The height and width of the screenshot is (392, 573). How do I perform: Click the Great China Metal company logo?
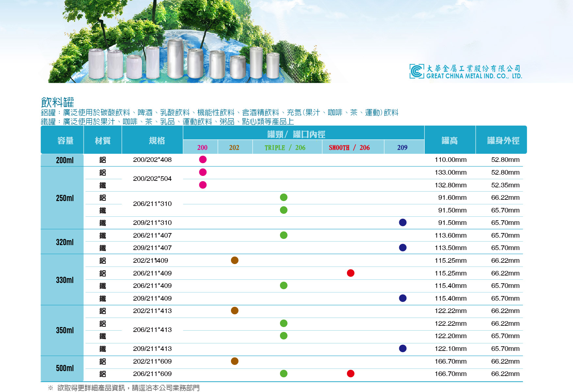[x=466, y=71]
